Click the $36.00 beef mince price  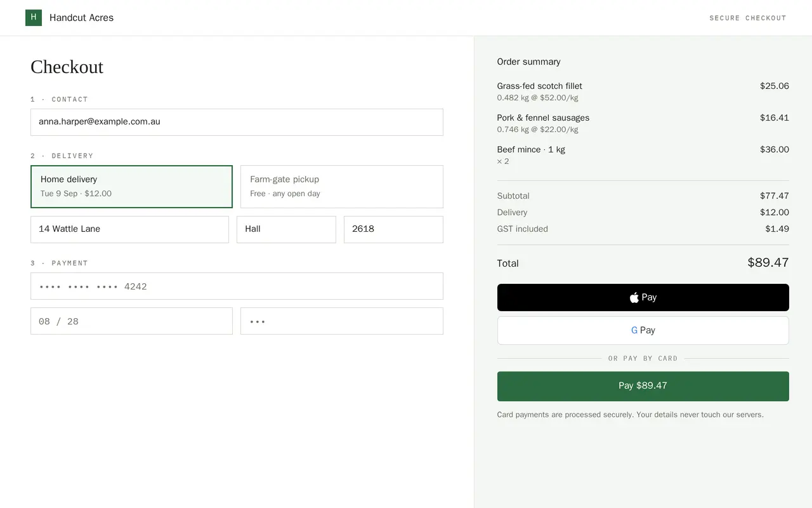pos(775,149)
